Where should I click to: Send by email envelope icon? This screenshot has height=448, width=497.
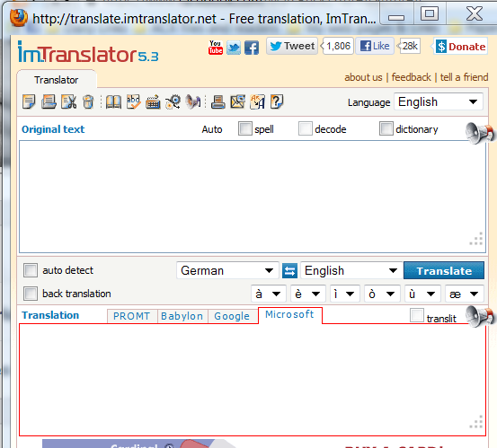click(x=238, y=102)
